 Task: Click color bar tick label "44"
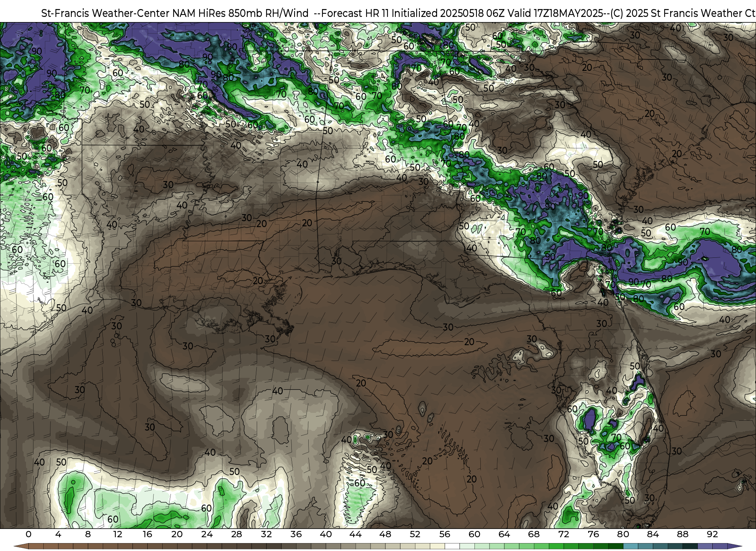(356, 534)
